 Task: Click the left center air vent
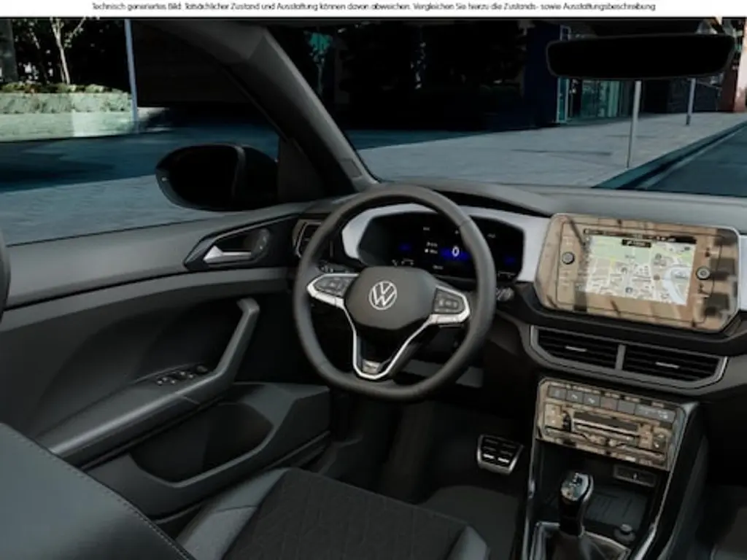coord(578,348)
